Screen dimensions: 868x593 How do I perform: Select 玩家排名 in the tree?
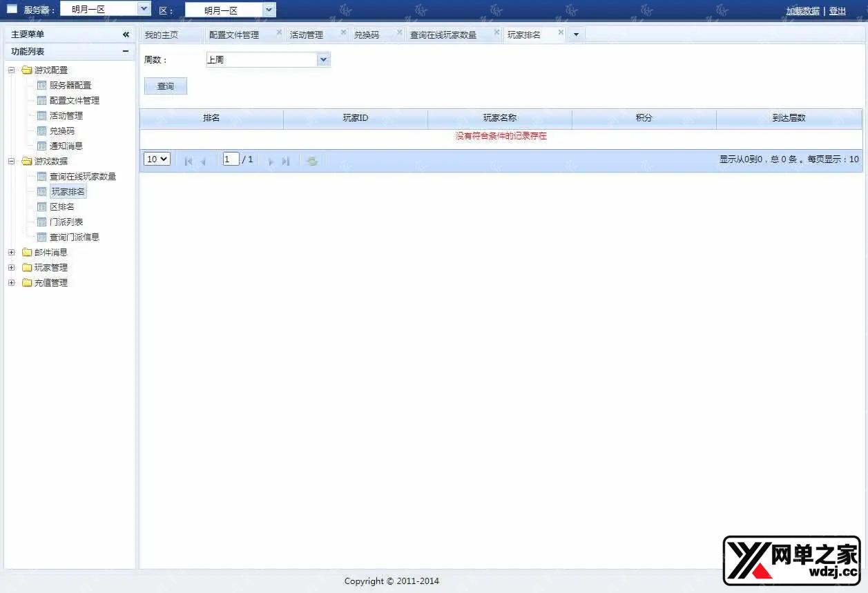point(68,191)
